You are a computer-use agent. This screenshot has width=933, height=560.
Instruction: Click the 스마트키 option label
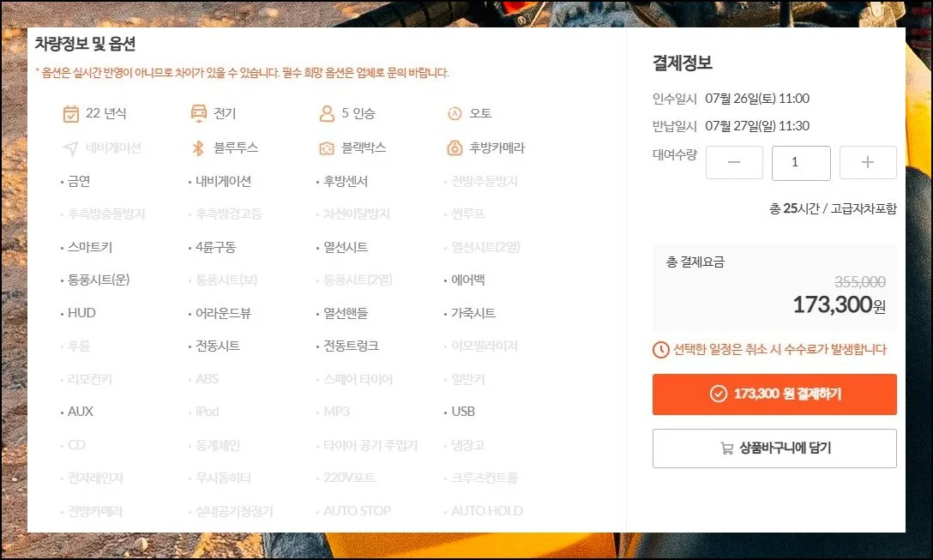90,248
